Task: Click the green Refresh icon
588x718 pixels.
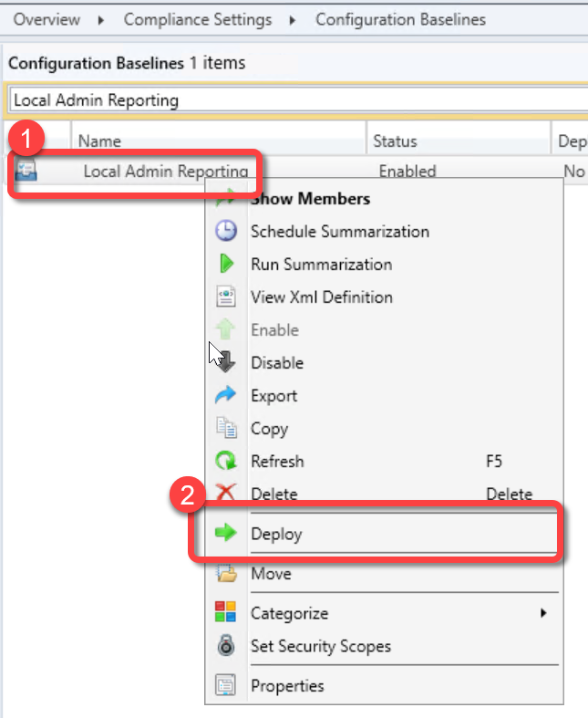Action: tap(225, 462)
